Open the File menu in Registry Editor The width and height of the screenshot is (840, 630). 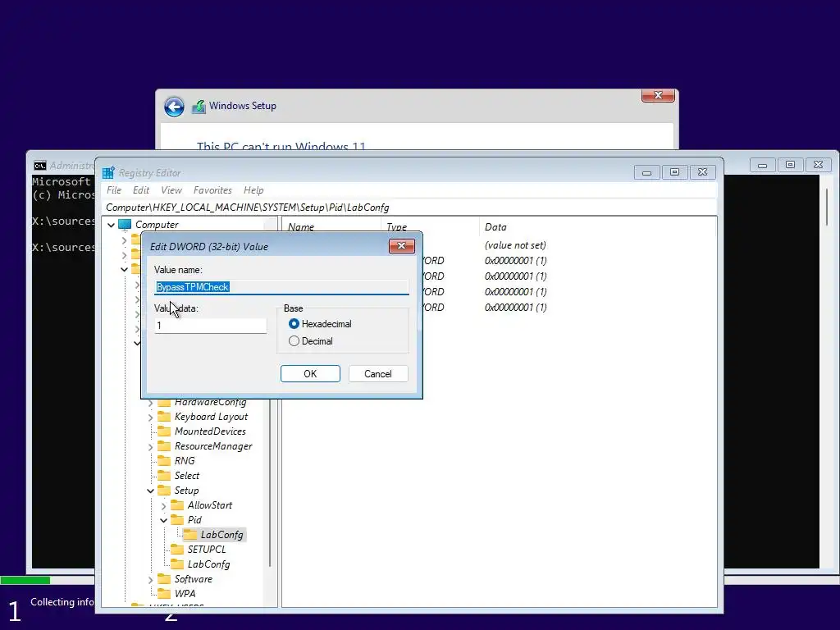tap(114, 190)
